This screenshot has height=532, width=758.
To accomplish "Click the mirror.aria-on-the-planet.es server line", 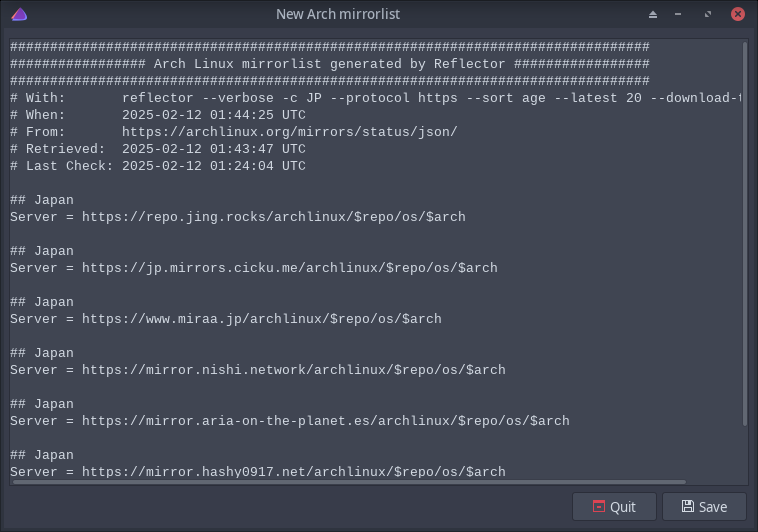I will (289, 421).
